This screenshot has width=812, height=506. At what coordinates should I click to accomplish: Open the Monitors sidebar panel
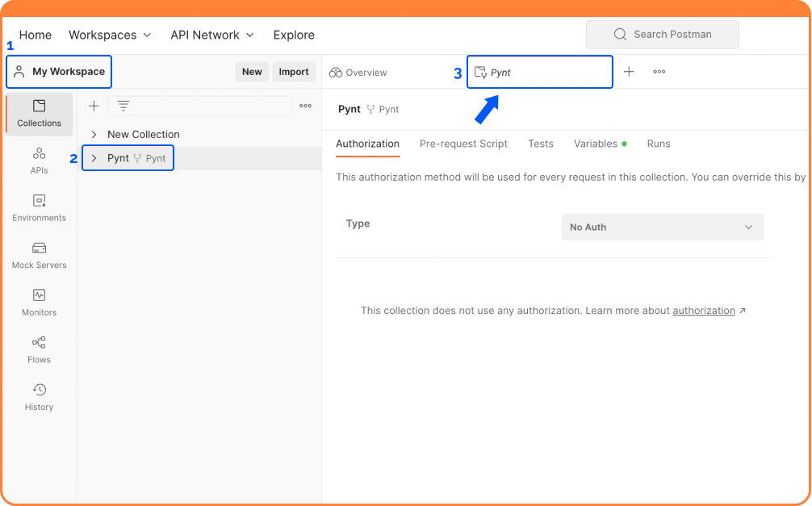click(39, 303)
